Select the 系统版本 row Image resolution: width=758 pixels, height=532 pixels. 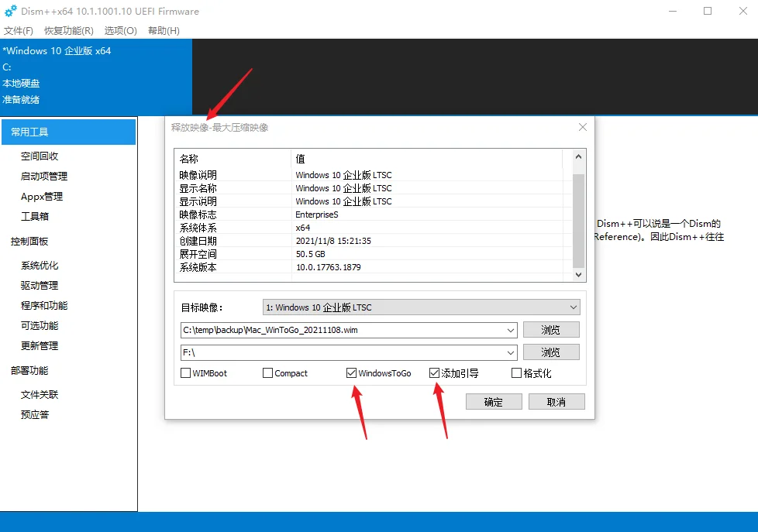pos(369,267)
